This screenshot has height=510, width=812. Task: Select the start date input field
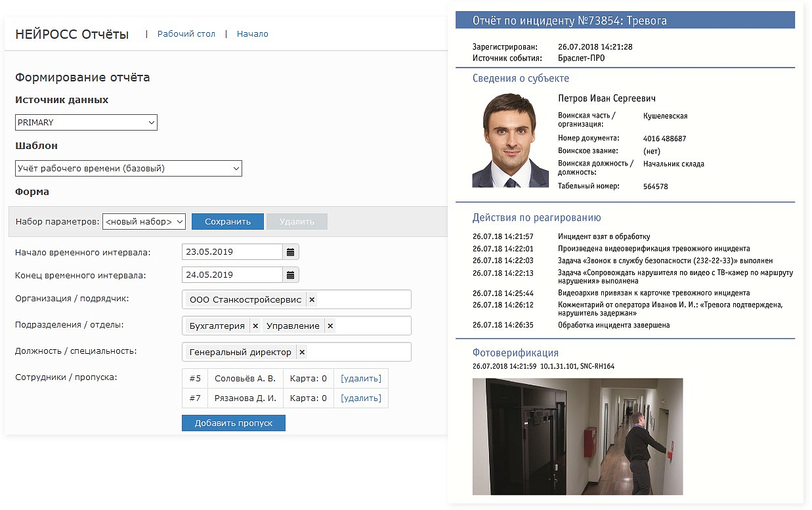point(230,251)
